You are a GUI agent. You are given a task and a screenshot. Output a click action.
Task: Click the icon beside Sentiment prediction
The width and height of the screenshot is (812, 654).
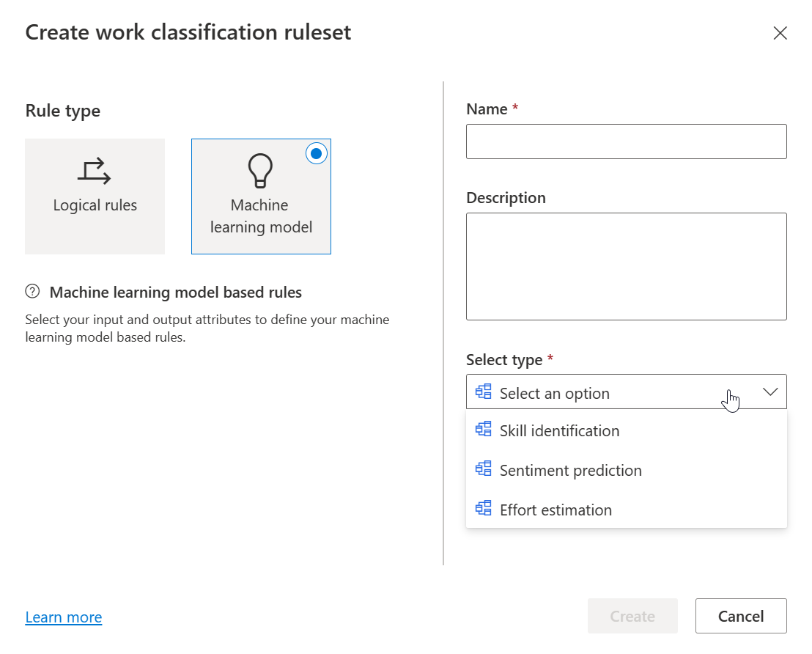[483, 469]
